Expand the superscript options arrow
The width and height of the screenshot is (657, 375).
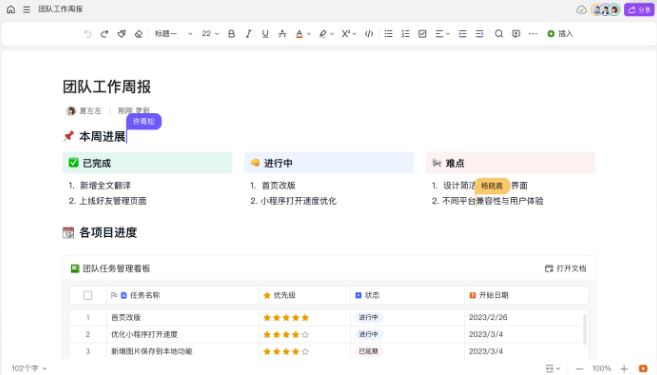[x=354, y=34]
